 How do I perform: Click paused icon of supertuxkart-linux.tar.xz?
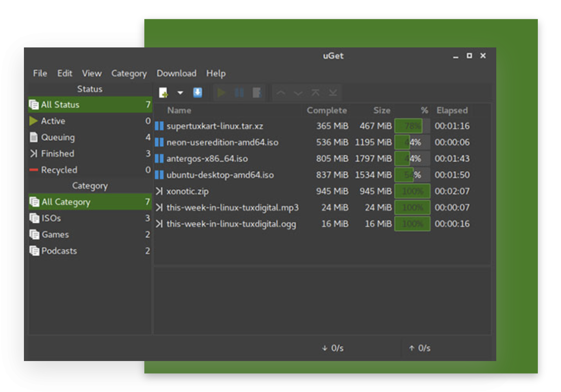point(159,126)
